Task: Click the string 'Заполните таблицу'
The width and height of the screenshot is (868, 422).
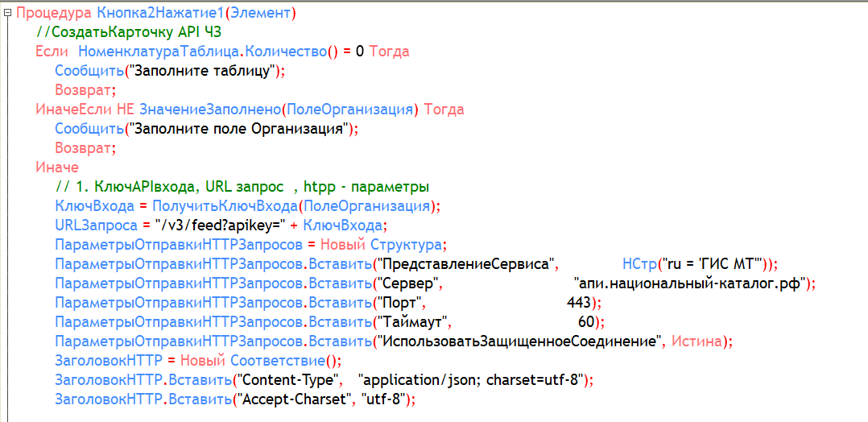Action: click(201, 72)
